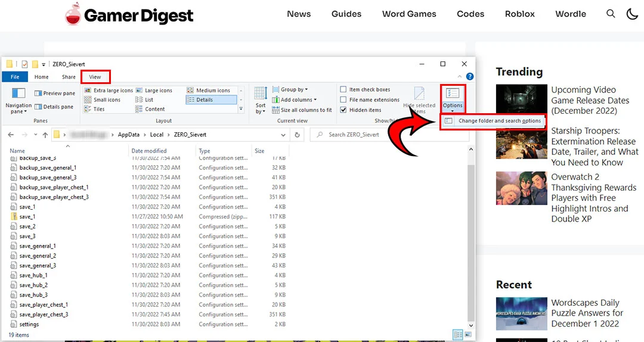Expand address bar history dropdown
Viewport: 644px width, 342px height.
[x=283, y=135]
